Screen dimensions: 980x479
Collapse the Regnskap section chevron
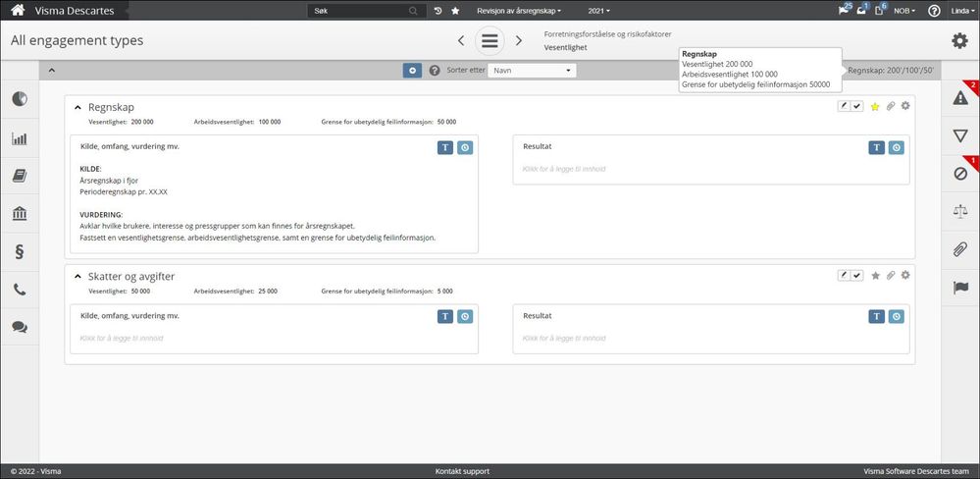[78, 108]
